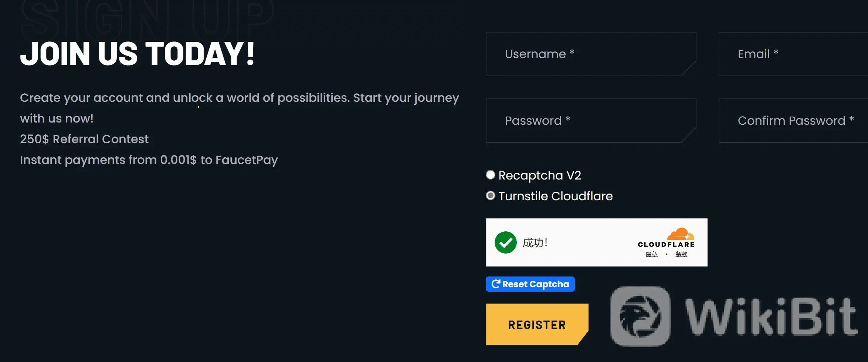Screen dimensions: 868x362
Task: Open the 条款 terms link
Action: (681, 254)
